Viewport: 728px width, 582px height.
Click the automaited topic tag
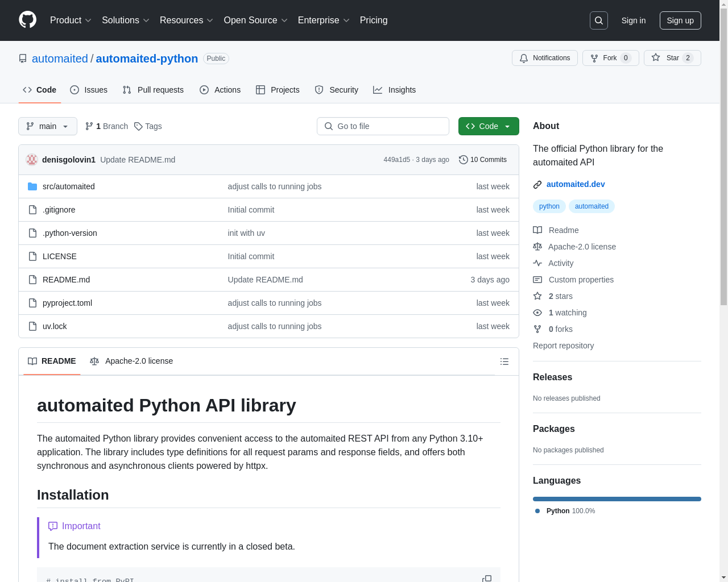coord(591,206)
